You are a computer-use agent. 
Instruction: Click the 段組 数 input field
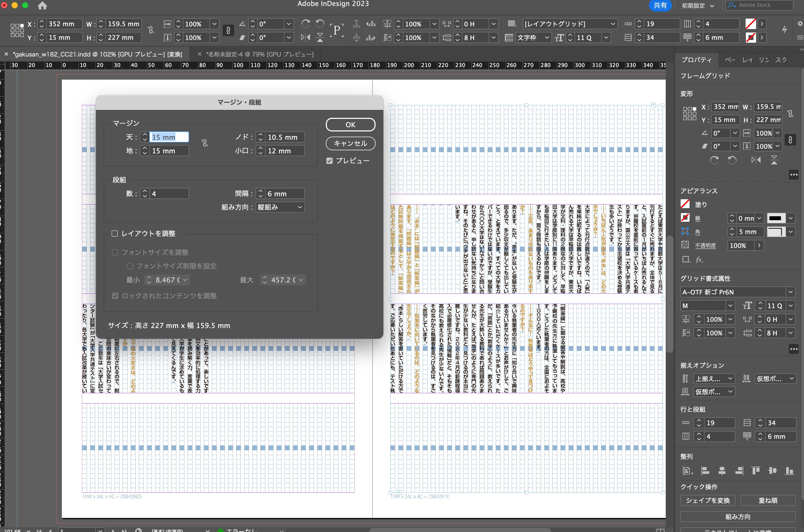[168, 194]
